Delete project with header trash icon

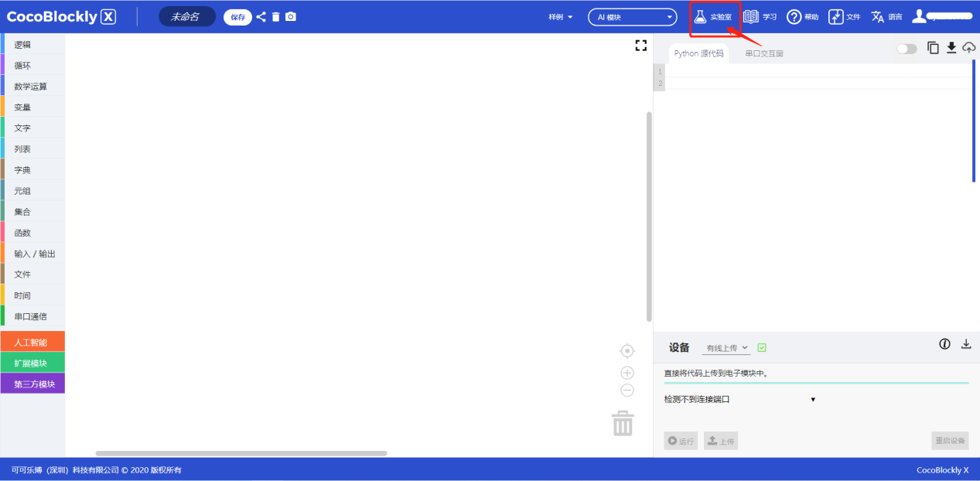coord(275,16)
